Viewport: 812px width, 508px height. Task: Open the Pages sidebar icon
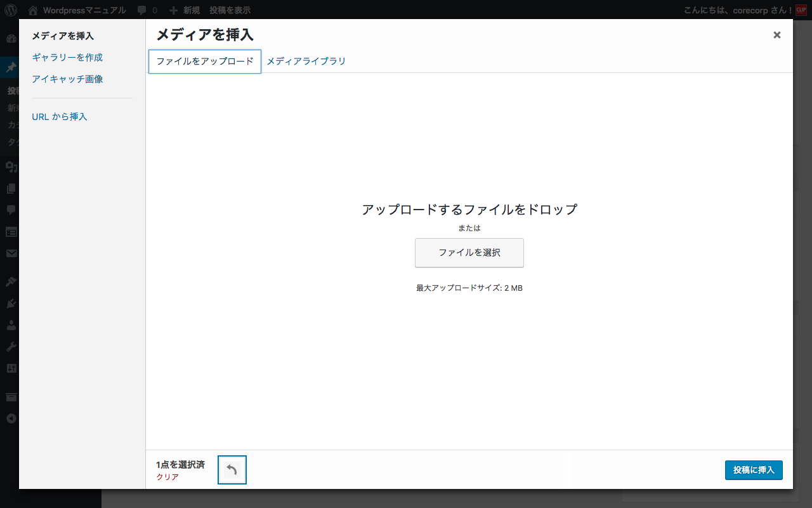pyautogui.click(x=11, y=188)
